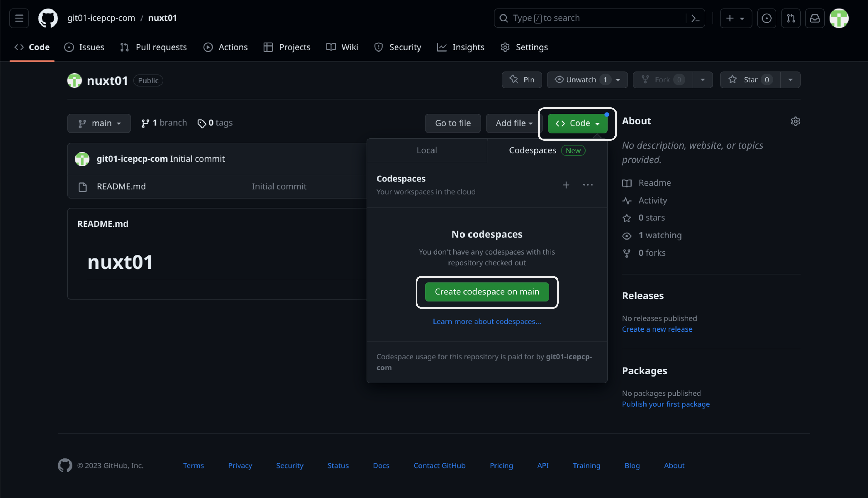The height and width of the screenshot is (498, 868).
Task: Open the Actions tab
Action: pyautogui.click(x=225, y=47)
